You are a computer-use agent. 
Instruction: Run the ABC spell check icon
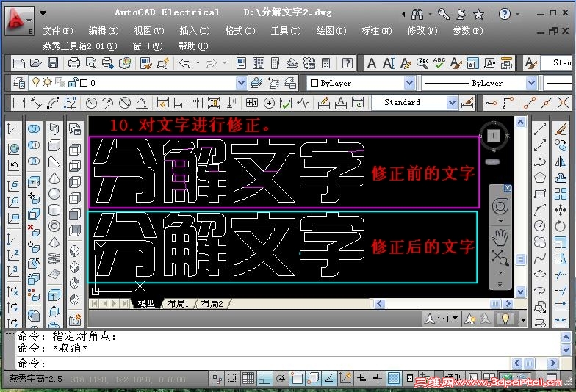(x=439, y=63)
